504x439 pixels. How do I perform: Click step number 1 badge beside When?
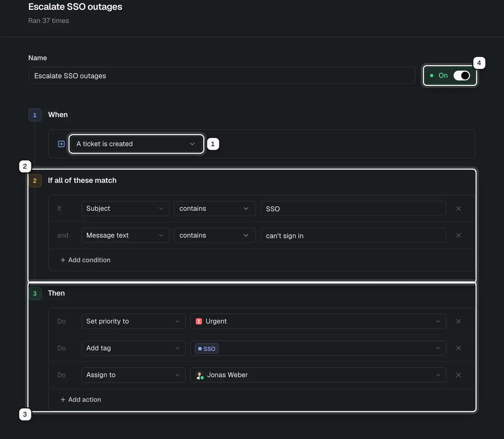tap(35, 115)
